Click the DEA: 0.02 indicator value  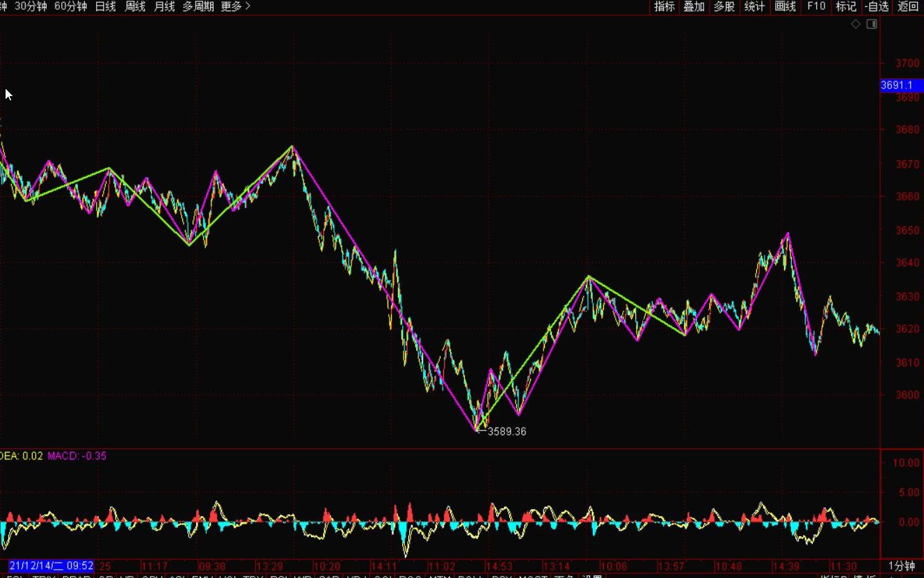pyautogui.click(x=22, y=456)
